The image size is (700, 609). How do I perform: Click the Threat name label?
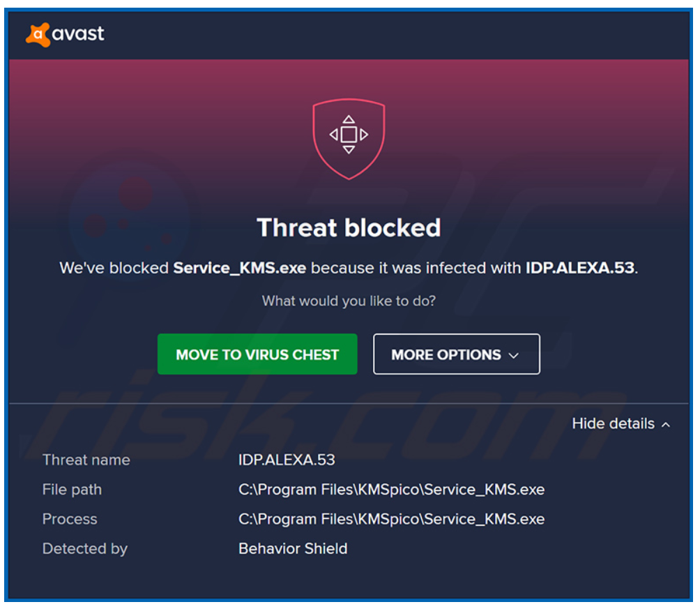(x=86, y=460)
